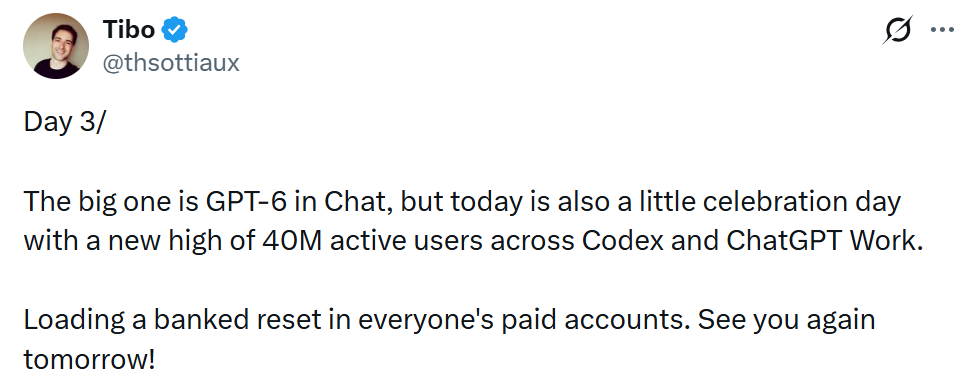
Task: Click the word 'Loading' in the tweet
Action: (72, 321)
